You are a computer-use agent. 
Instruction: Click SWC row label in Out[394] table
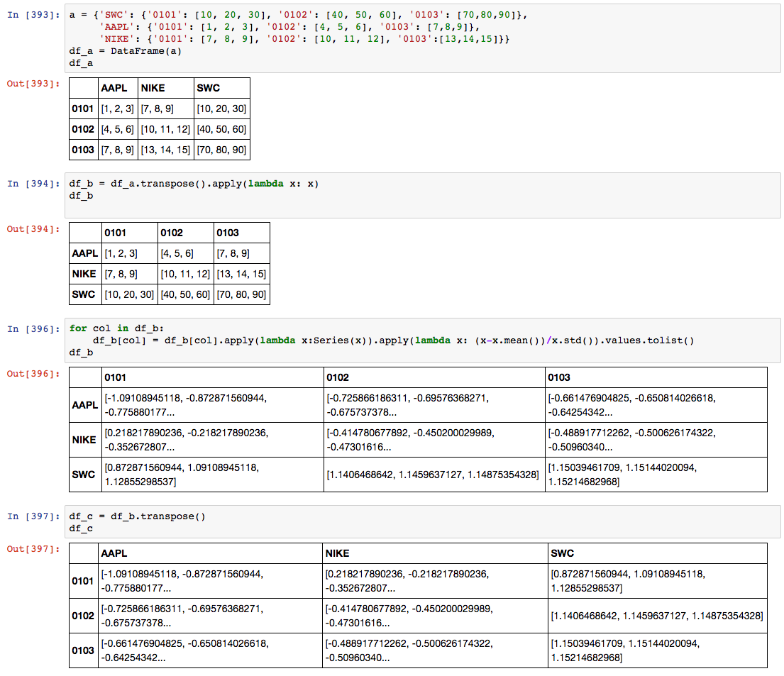pyautogui.click(x=85, y=294)
